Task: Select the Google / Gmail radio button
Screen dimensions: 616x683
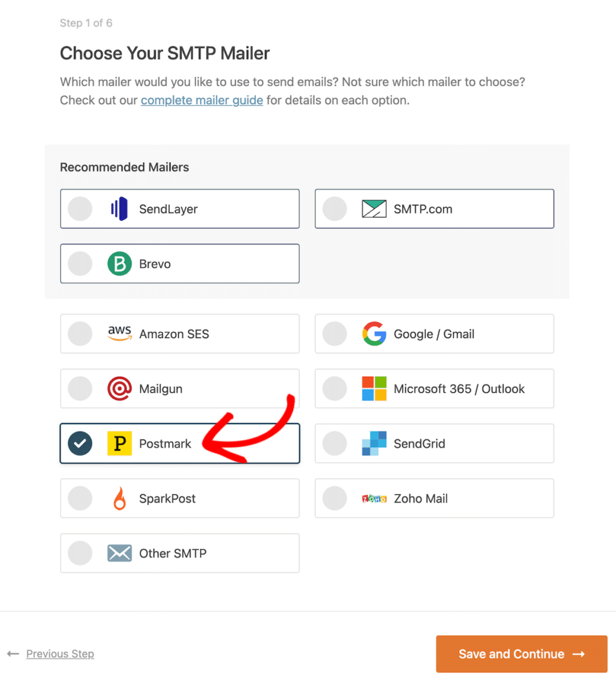Action: 335,334
